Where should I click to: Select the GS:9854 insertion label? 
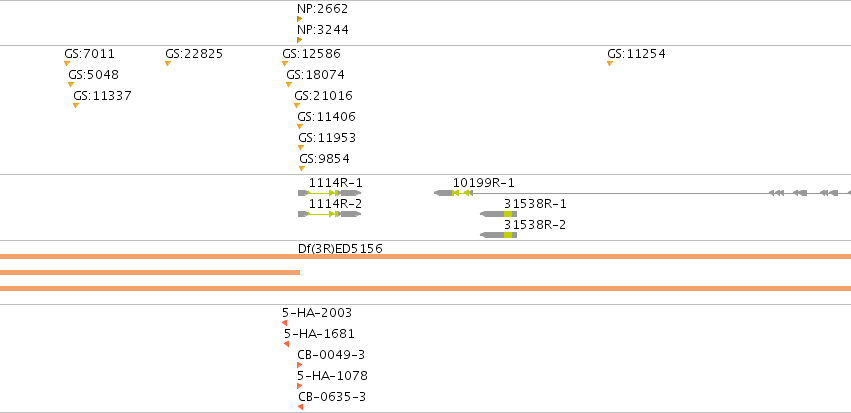(x=325, y=160)
